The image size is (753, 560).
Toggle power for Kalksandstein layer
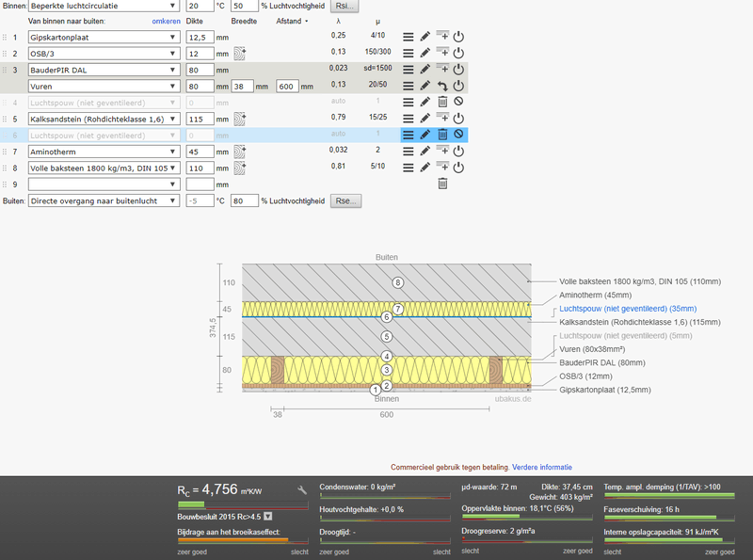coord(458,119)
